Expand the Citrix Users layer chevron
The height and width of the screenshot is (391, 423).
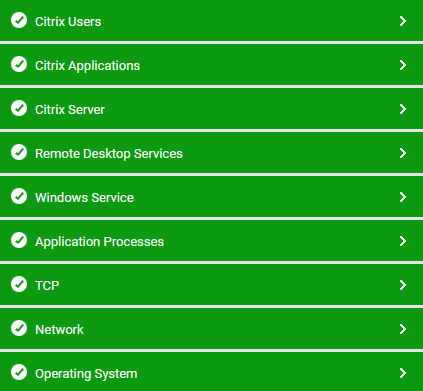403,21
